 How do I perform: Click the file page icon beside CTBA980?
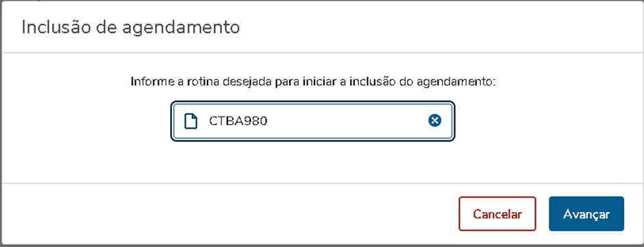click(x=190, y=121)
